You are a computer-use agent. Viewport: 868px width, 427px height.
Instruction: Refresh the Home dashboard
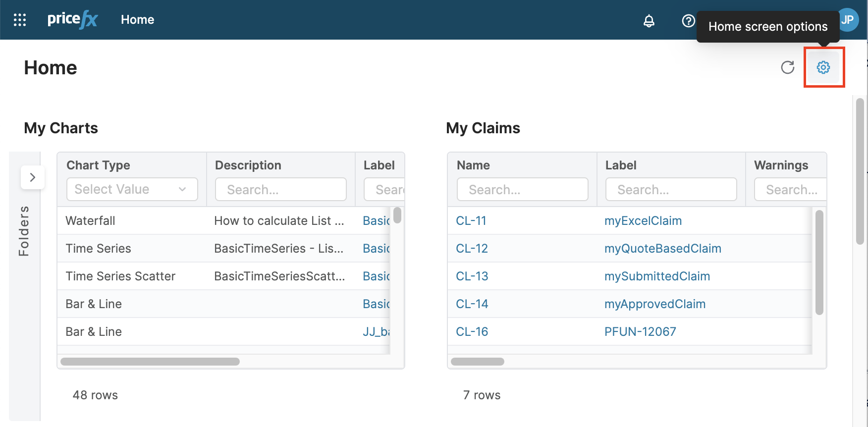tap(787, 67)
